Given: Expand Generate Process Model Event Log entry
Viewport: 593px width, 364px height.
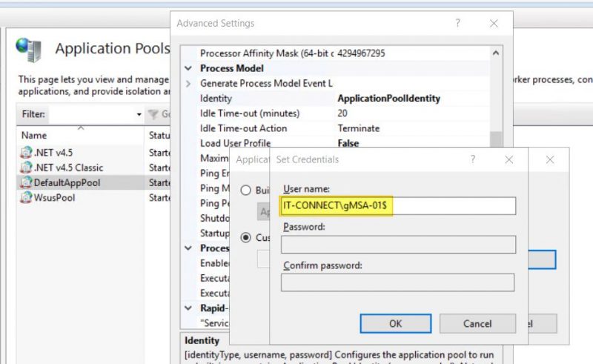Looking at the screenshot, I should [188, 83].
